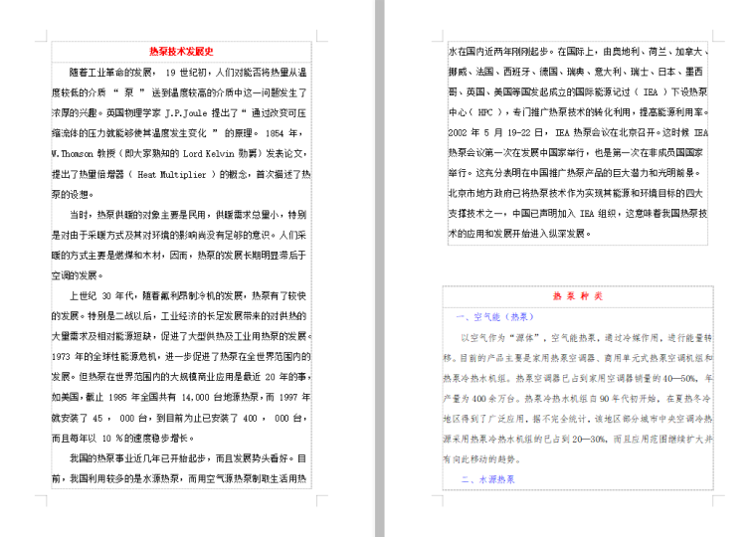Click the term Heat Multiplier in text
The image size is (756, 537).
click(175, 173)
